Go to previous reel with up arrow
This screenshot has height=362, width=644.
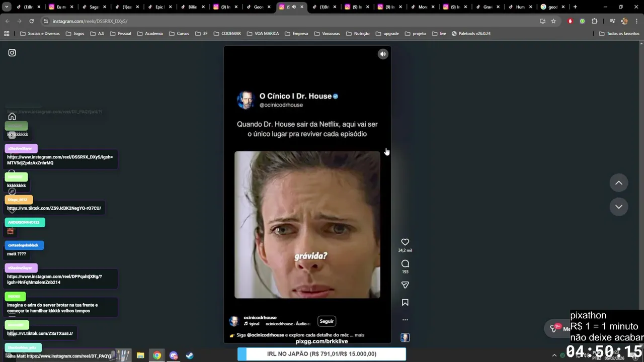click(619, 183)
